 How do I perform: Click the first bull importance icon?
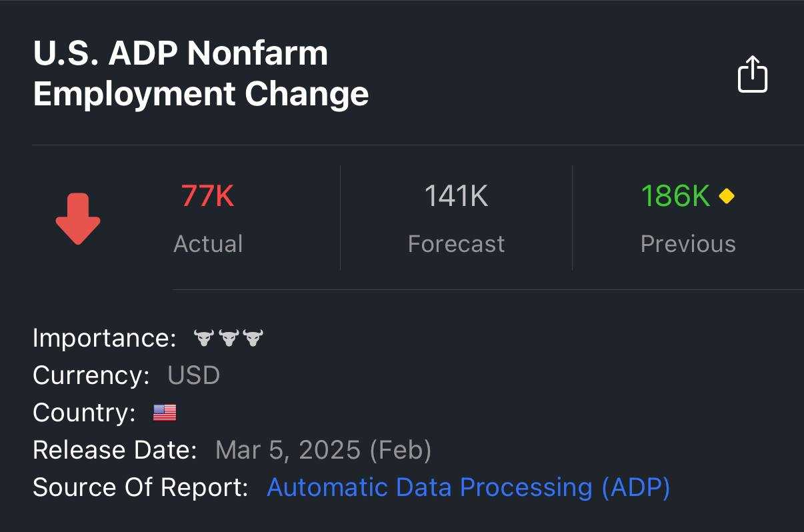click(x=203, y=338)
